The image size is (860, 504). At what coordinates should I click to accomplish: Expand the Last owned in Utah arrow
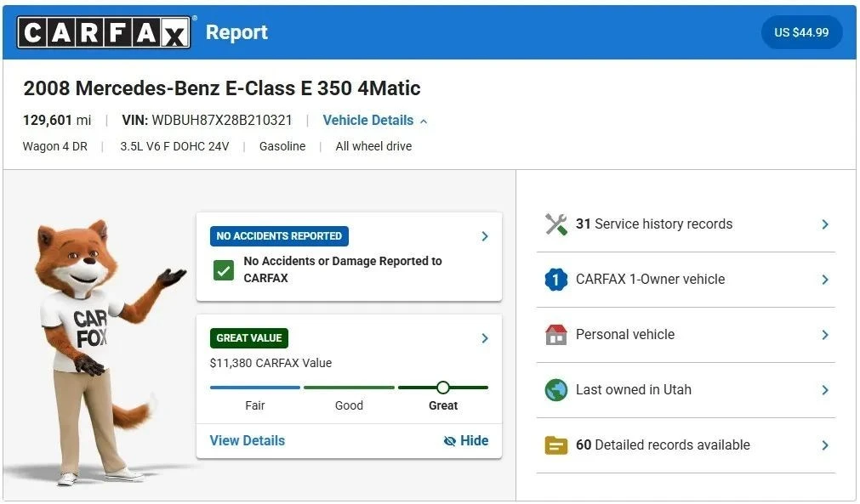825,390
